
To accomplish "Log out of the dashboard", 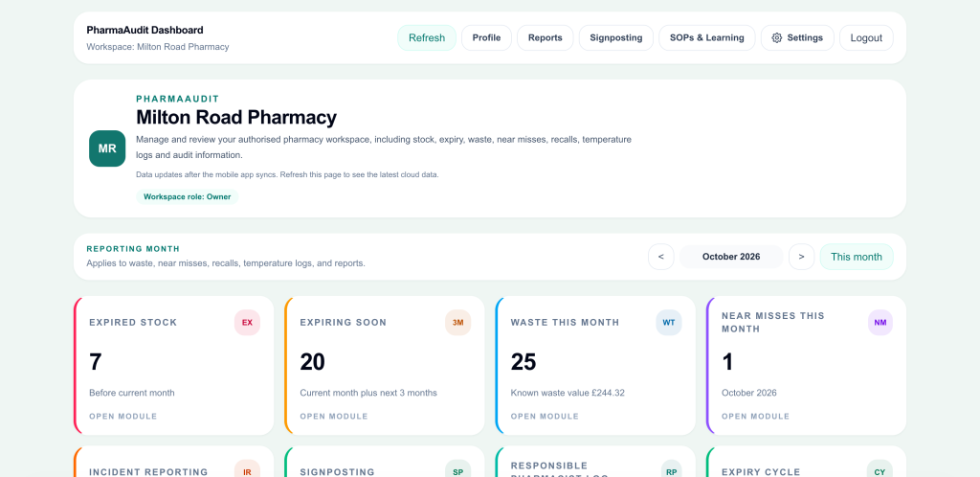I will tap(866, 37).
